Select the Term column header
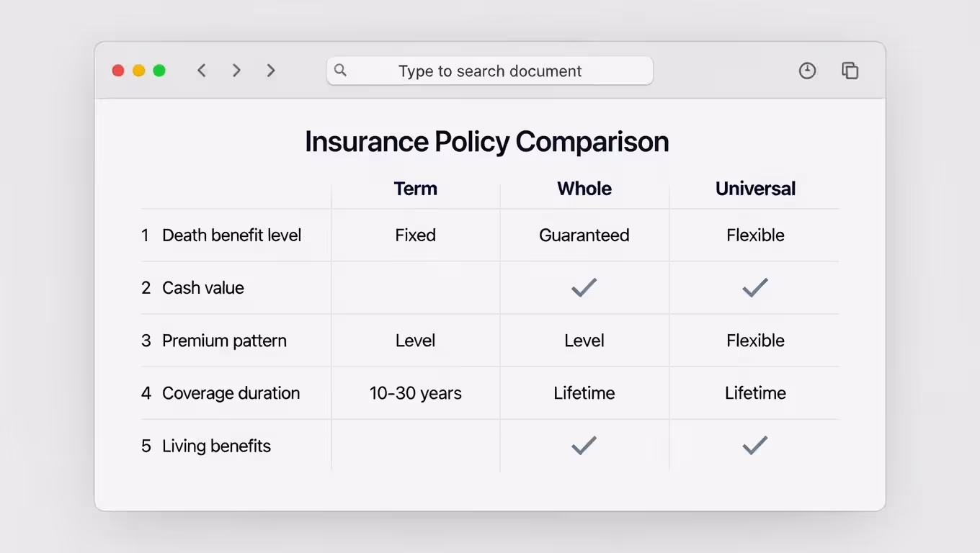Screen dimensions: 980x553 [x=415, y=188]
